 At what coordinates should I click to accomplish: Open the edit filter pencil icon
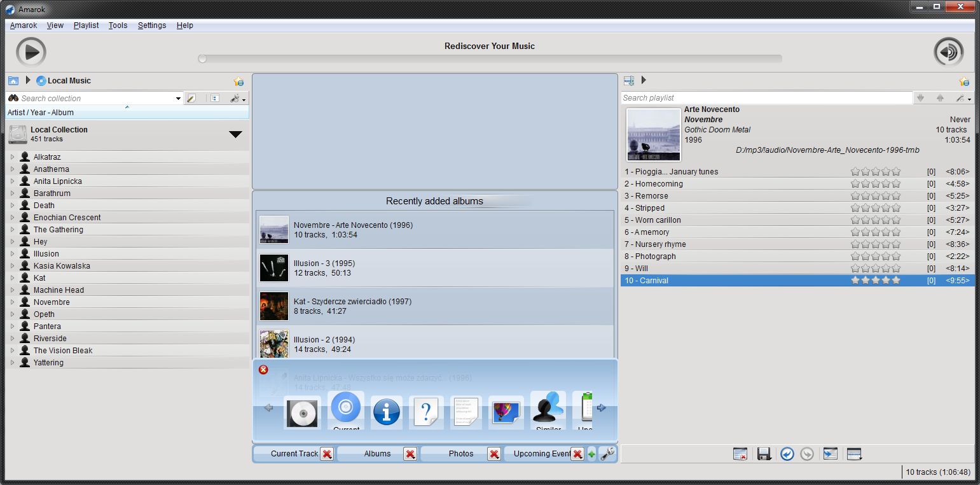(x=191, y=99)
